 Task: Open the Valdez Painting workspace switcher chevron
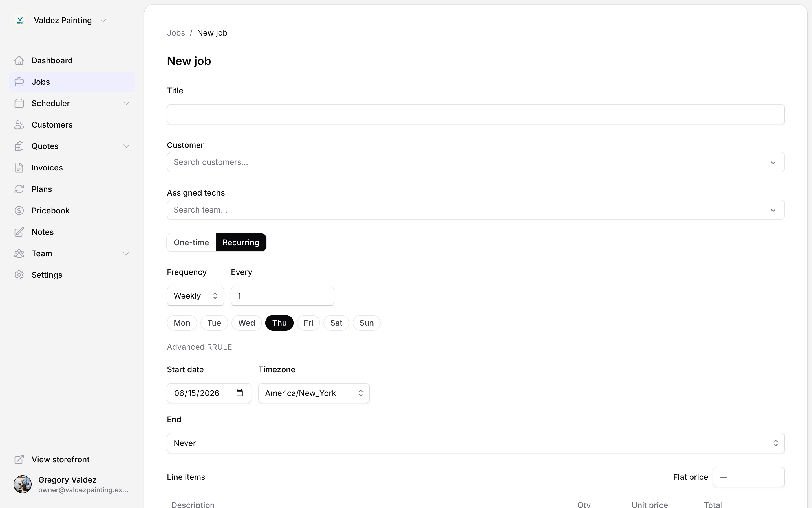[103, 21]
